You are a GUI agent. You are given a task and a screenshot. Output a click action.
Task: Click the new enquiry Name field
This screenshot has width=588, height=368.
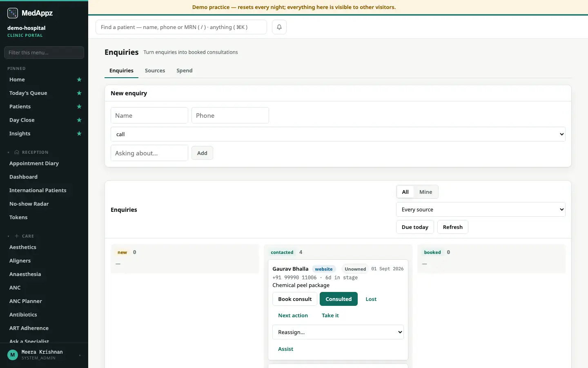pos(149,115)
